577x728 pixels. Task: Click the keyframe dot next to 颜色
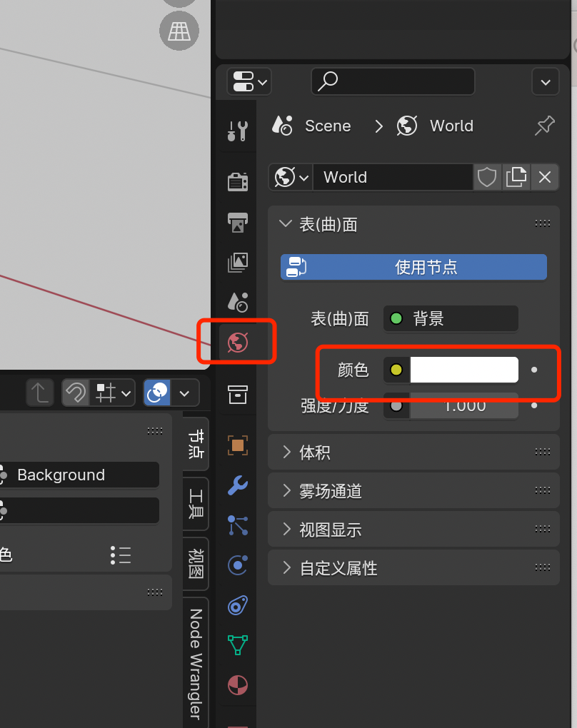click(533, 370)
